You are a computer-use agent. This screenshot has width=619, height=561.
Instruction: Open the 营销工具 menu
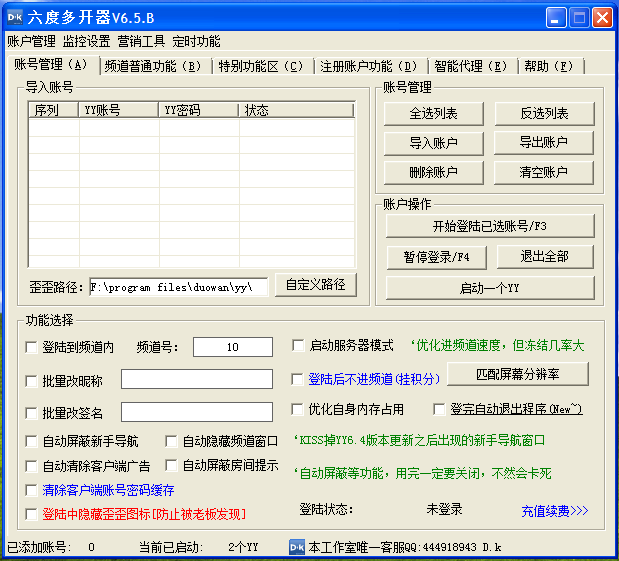click(x=141, y=42)
